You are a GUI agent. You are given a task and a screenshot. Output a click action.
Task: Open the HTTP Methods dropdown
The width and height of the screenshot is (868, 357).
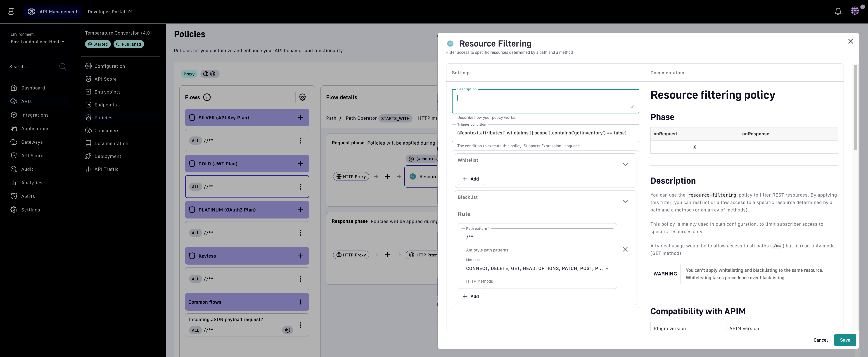(537, 268)
